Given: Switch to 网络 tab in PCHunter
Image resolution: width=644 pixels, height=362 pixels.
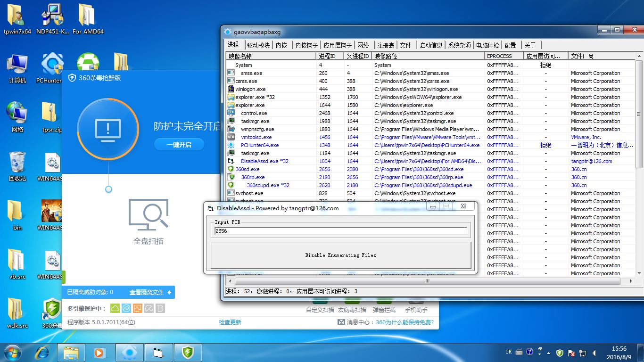Looking at the screenshot, I should click(x=363, y=45).
